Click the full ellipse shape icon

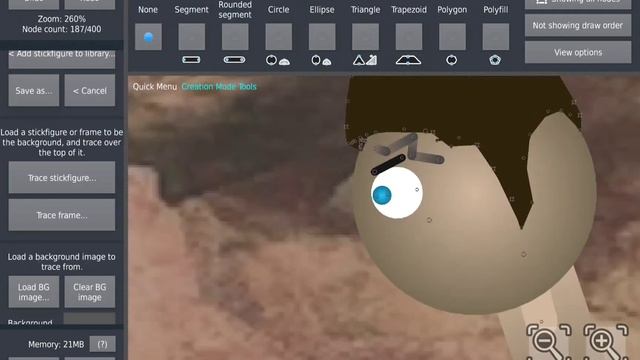pyautogui.click(x=316, y=60)
